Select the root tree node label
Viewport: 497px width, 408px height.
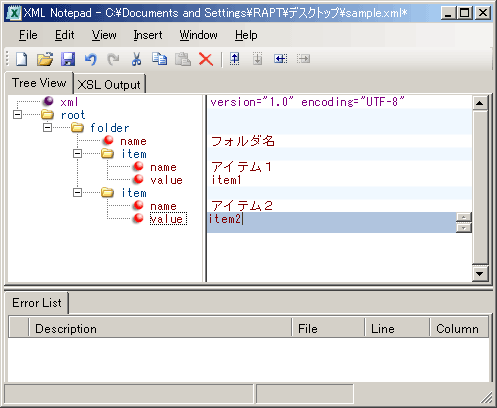[73, 115]
